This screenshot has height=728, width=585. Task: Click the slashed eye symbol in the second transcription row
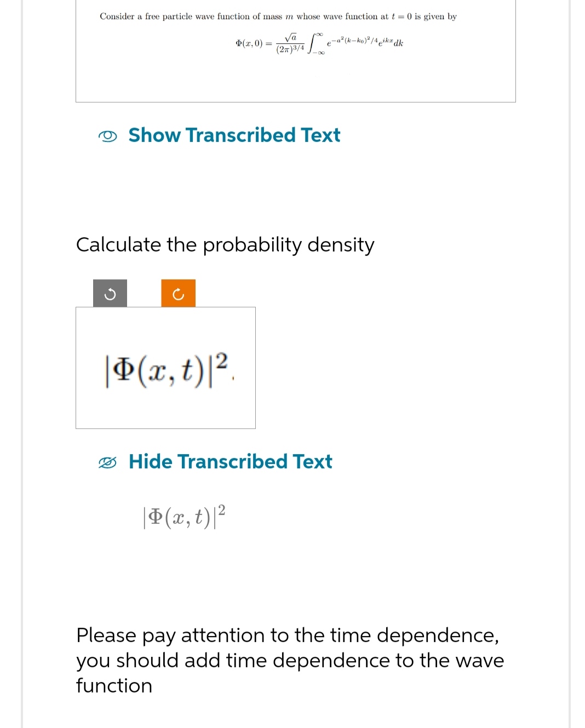pos(110,462)
